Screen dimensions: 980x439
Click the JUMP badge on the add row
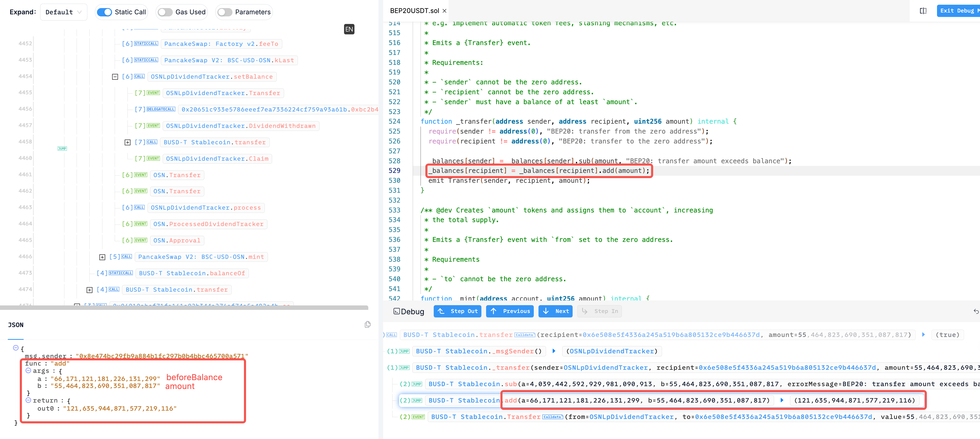pos(416,401)
